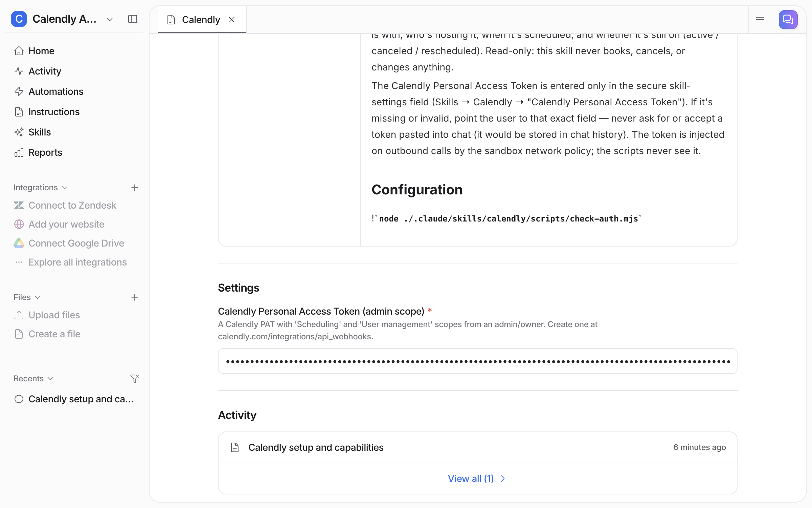Click the document icon in the Calendly tab
The image size is (812, 508).
click(x=171, y=20)
